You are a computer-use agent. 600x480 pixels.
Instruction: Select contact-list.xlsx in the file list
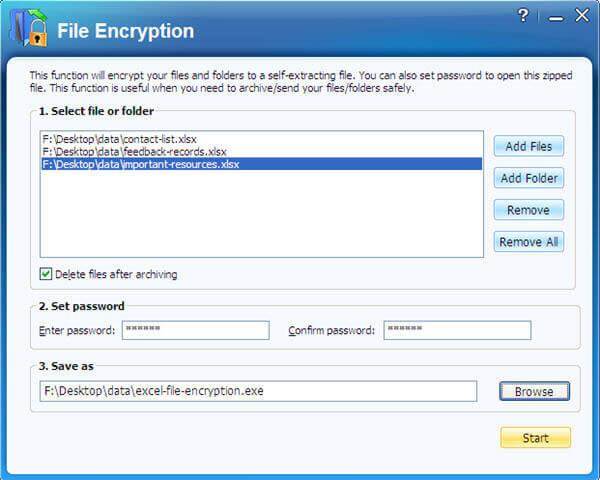click(x=119, y=139)
